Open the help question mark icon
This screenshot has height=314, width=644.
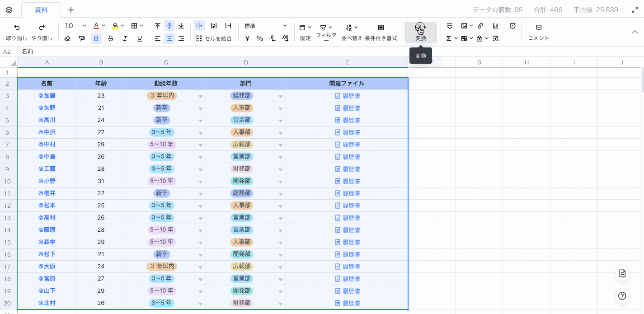[622, 296]
